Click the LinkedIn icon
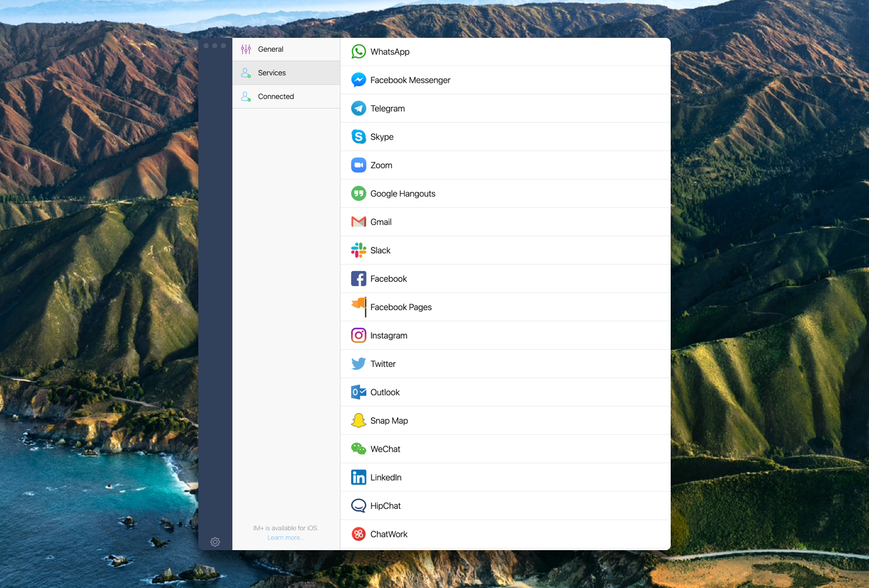 [x=359, y=478]
